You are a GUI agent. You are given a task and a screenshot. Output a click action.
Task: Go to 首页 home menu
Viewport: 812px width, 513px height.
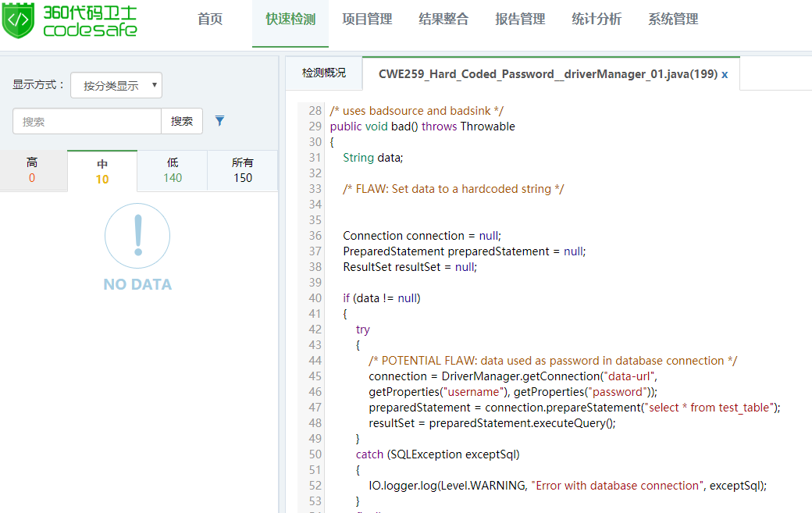tap(210, 20)
